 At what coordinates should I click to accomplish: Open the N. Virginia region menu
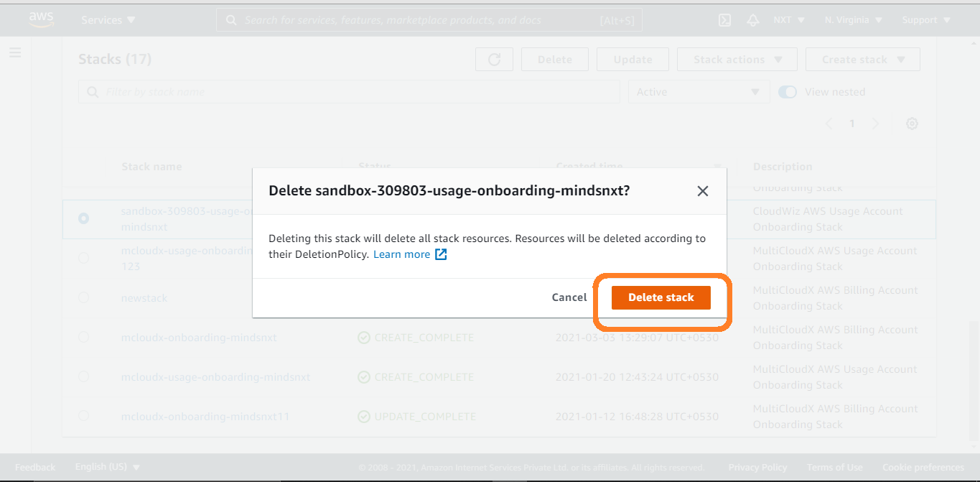coord(853,20)
